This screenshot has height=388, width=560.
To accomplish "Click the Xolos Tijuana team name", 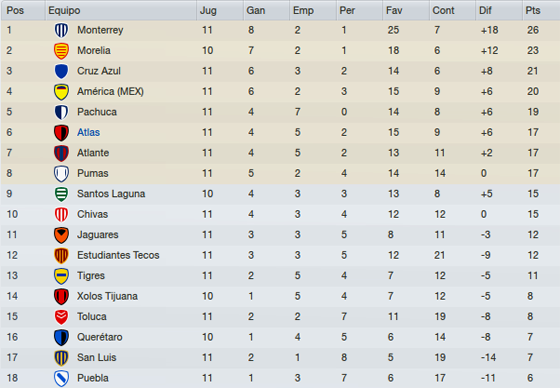I will (x=107, y=296).
